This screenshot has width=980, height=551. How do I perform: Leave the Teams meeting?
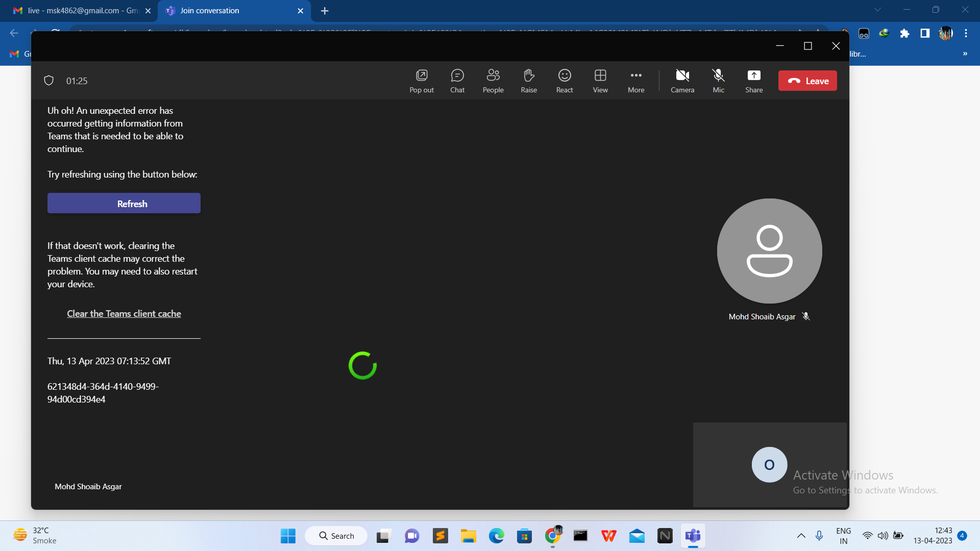coord(807,81)
